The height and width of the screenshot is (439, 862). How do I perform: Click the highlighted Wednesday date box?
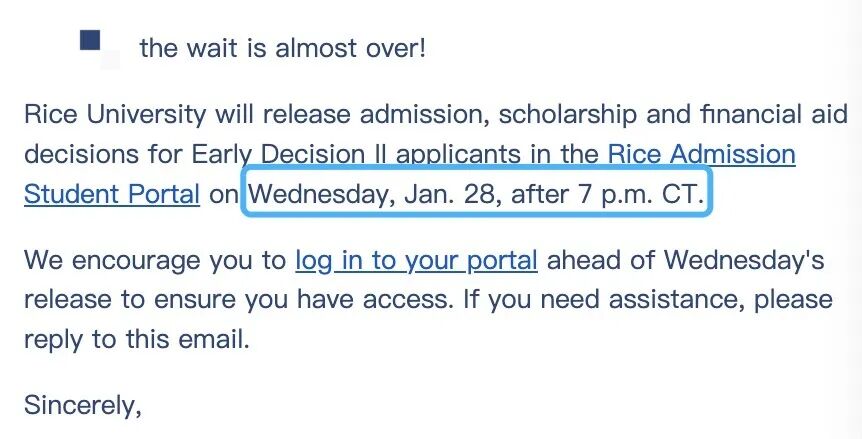(x=478, y=193)
